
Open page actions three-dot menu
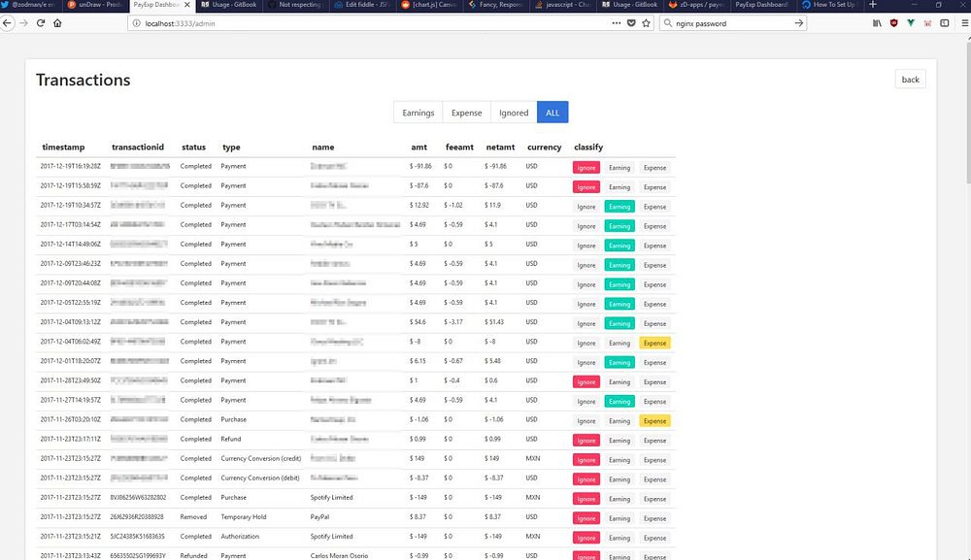617,23
